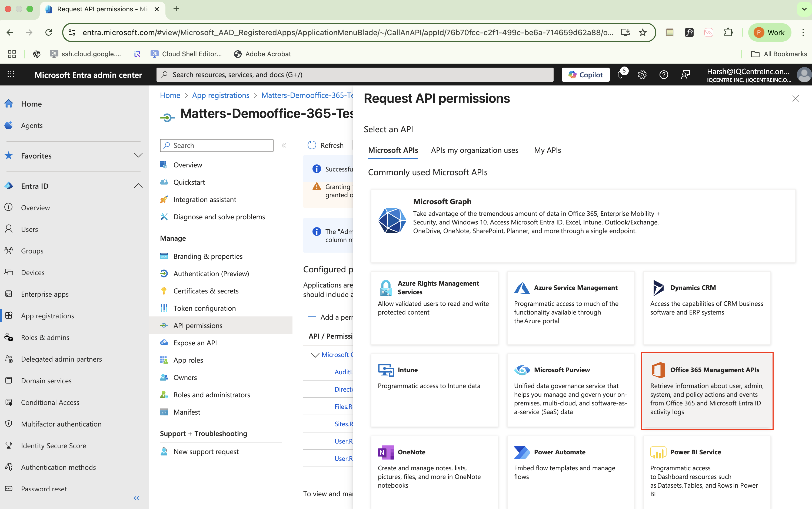Open the portal waffle menu
Viewport: 812px width, 509px height.
pos(11,74)
